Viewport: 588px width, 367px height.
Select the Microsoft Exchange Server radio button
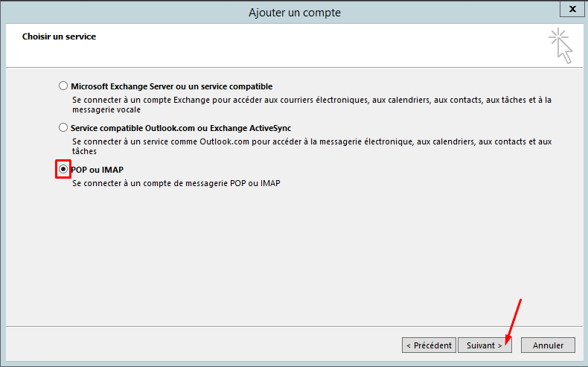63,86
